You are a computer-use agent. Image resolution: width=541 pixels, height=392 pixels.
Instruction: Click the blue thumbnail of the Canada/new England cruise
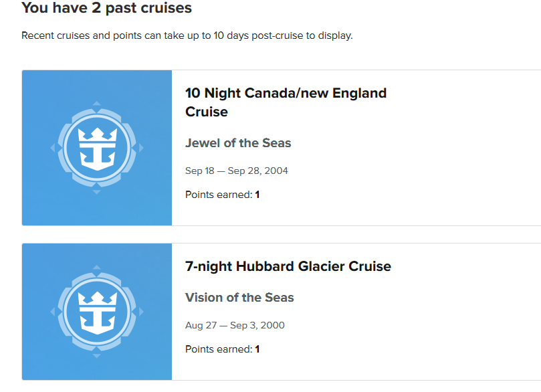point(97,148)
